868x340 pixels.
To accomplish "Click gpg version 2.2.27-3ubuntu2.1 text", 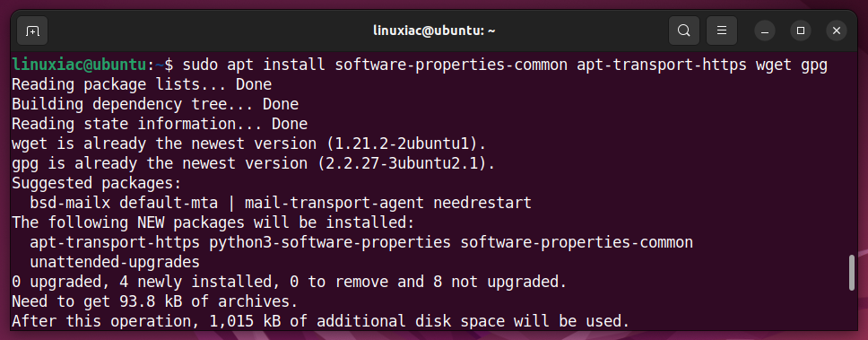I will (410, 163).
